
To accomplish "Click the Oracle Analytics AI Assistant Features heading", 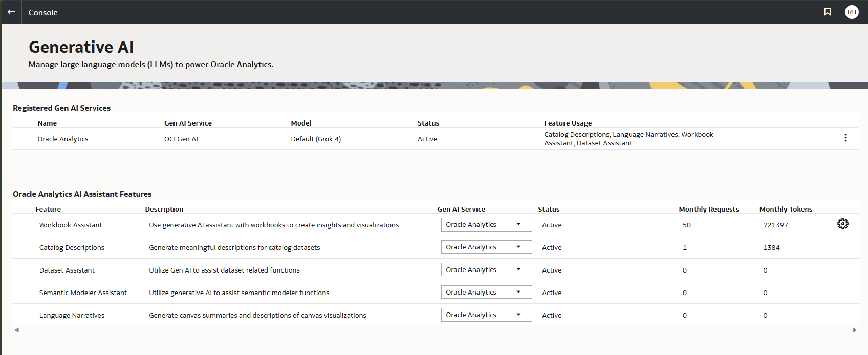I will click(x=82, y=194).
